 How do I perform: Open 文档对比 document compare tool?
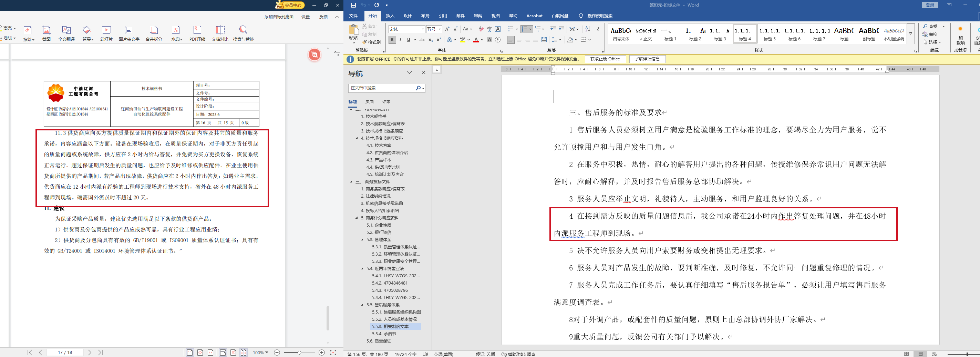point(220,33)
